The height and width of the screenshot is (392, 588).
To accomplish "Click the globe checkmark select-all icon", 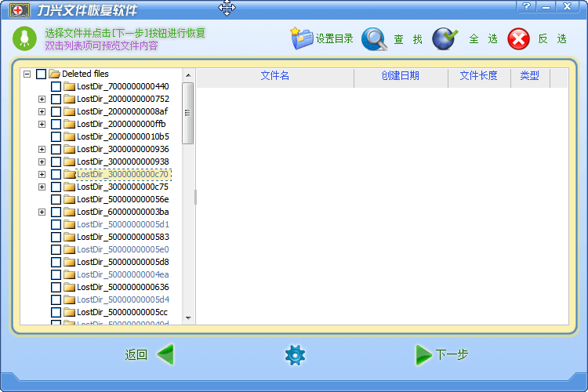I will (445, 38).
